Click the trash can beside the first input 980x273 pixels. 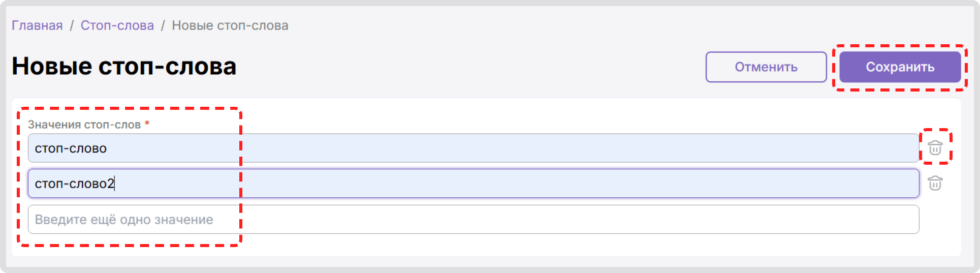pyautogui.click(x=935, y=148)
